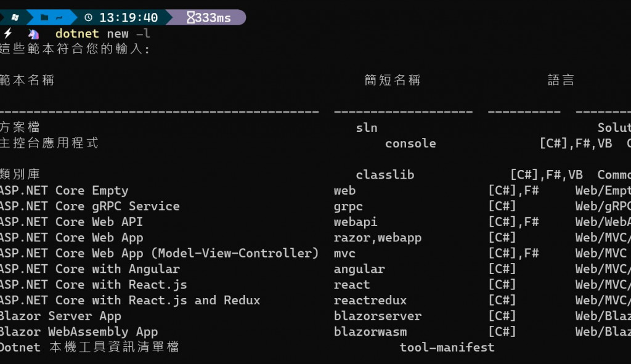Click the '簡短名稱' column header

[393, 80]
